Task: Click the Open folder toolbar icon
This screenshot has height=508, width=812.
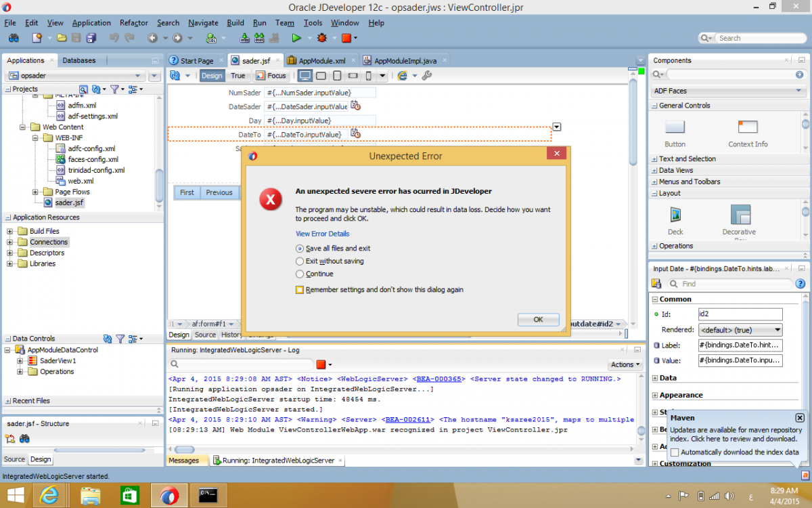Action: (x=62, y=38)
